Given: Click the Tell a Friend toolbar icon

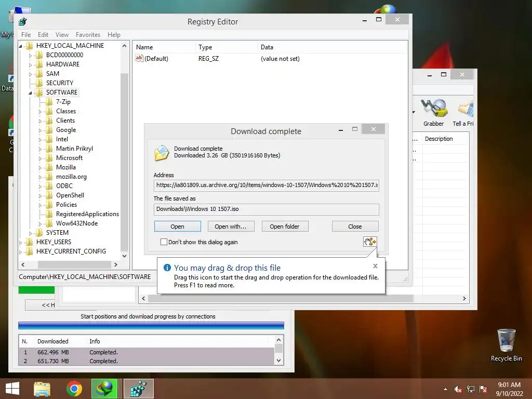Looking at the screenshot, I should (465, 109).
